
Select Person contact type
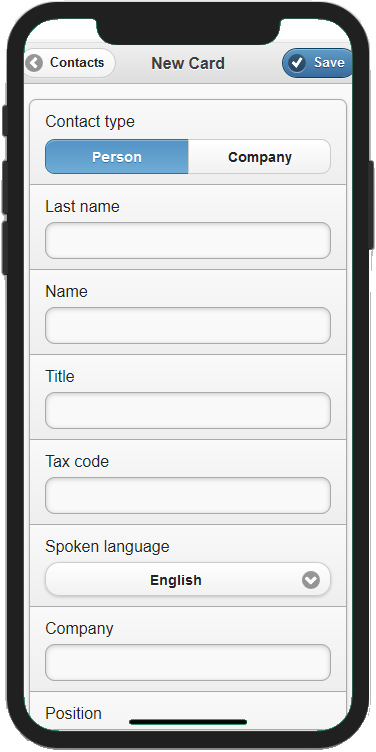(117, 157)
